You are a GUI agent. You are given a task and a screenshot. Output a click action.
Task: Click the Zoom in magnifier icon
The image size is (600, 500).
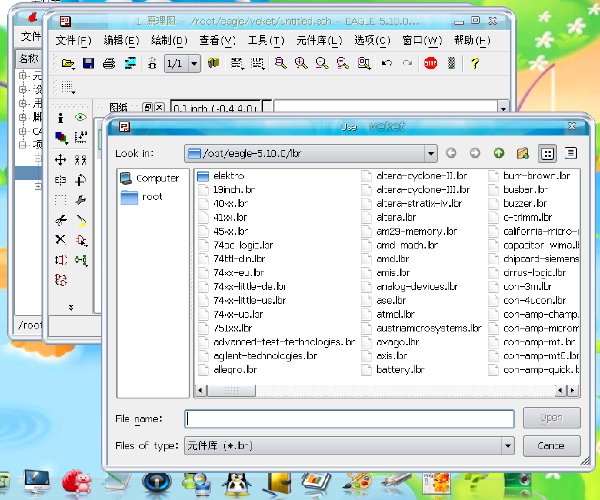301,63
